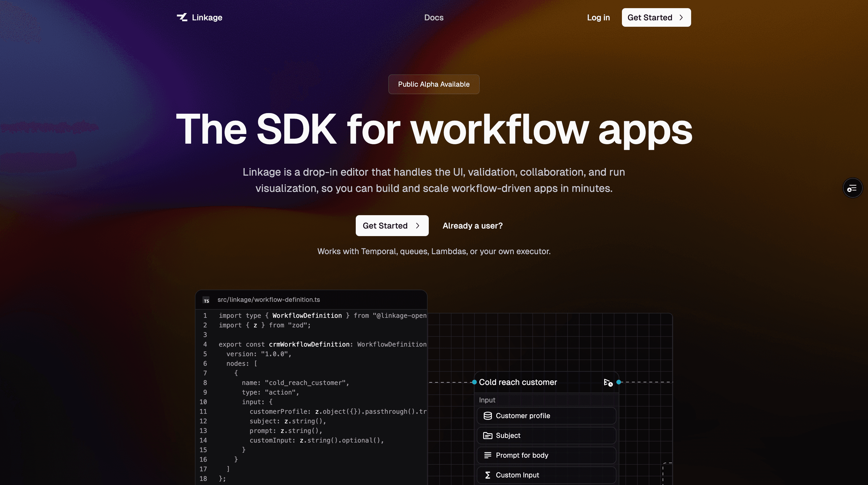The image size is (868, 485).
Task: Click the folder icon beside Subject
Action: pos(488,436)
